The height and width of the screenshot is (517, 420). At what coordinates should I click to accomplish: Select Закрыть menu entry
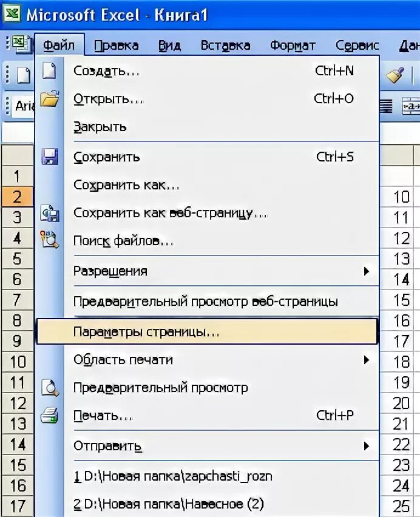(208, 127)
